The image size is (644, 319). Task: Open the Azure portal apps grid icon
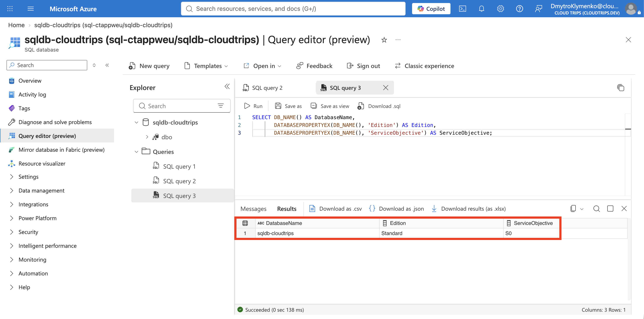click(10, 9)
